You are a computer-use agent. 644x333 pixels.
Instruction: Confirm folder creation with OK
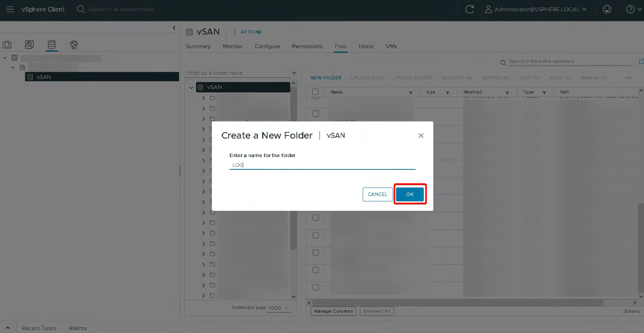click(x=409, y=194)
